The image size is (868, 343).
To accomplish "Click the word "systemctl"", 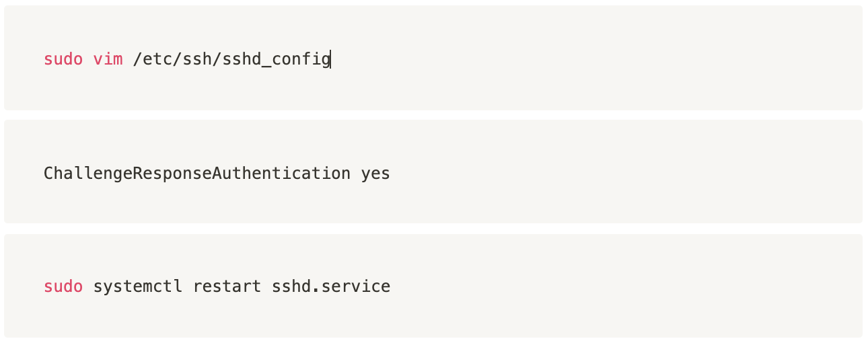I will click(x=137, y=287).
